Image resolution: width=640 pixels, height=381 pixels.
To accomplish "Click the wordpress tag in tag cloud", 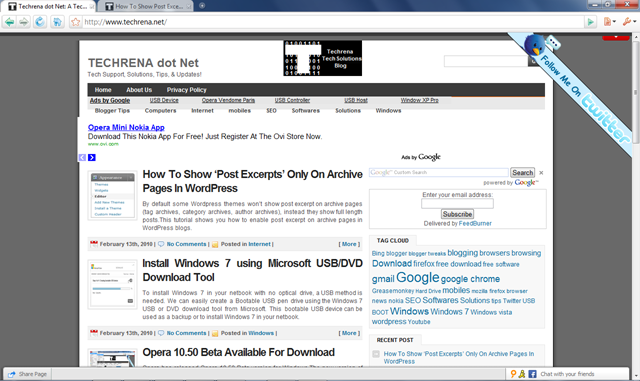I will tap(389, 322).
